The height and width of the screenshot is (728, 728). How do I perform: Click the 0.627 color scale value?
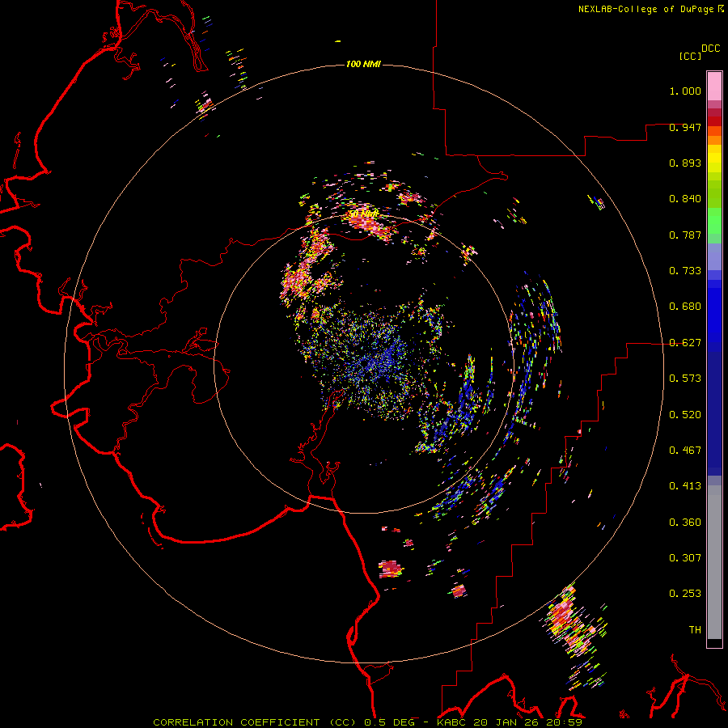685,343
